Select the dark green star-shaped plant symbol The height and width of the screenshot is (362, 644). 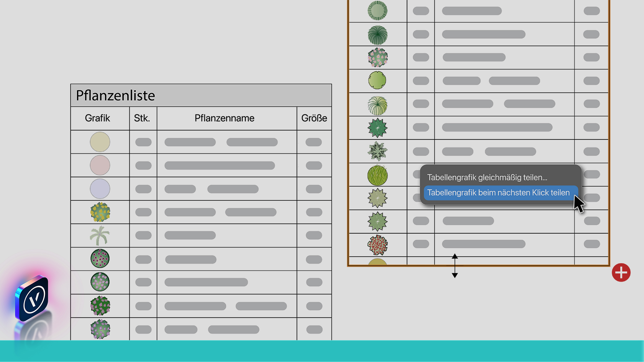pyautogui.click(x=378, y=128)
